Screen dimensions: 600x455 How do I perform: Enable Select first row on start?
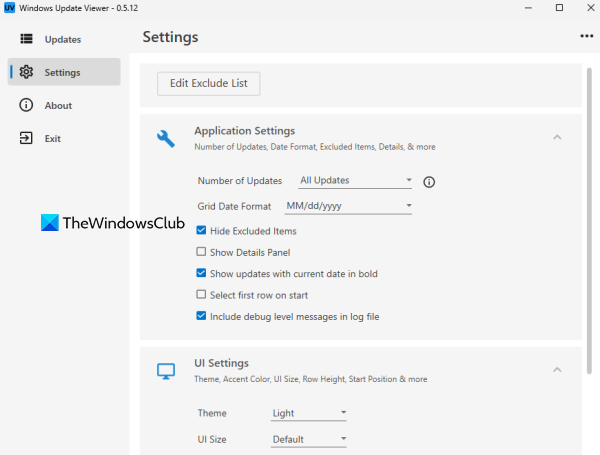(201, 295)
